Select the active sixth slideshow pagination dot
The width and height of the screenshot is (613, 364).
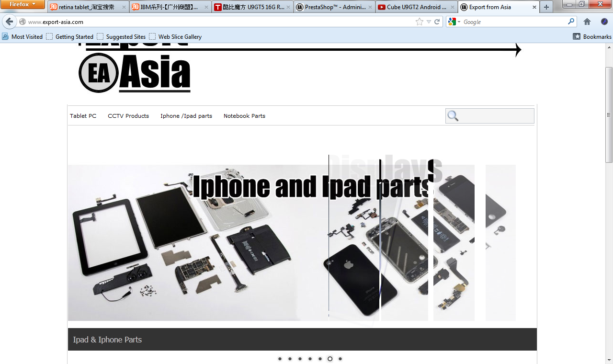[330, 359]
